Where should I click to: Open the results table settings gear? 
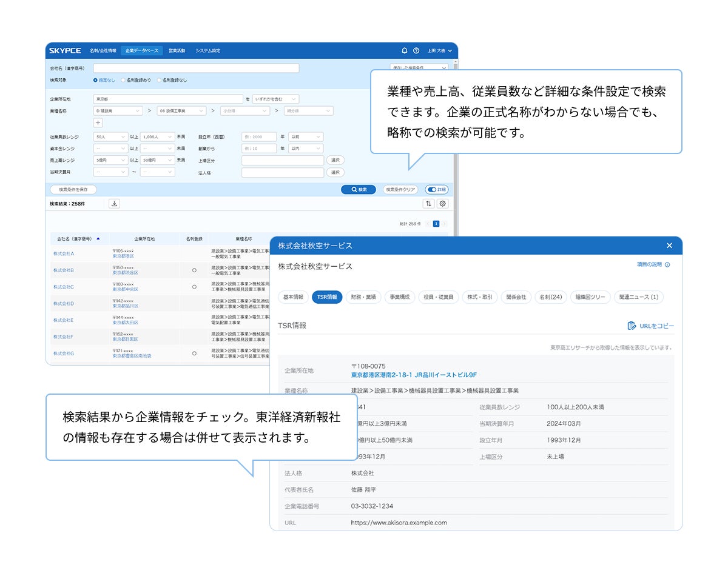[442, 204]
